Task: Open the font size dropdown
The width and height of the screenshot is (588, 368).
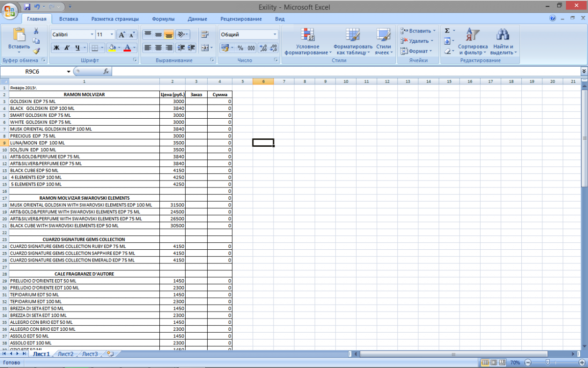Action: (x=112, y=35)
